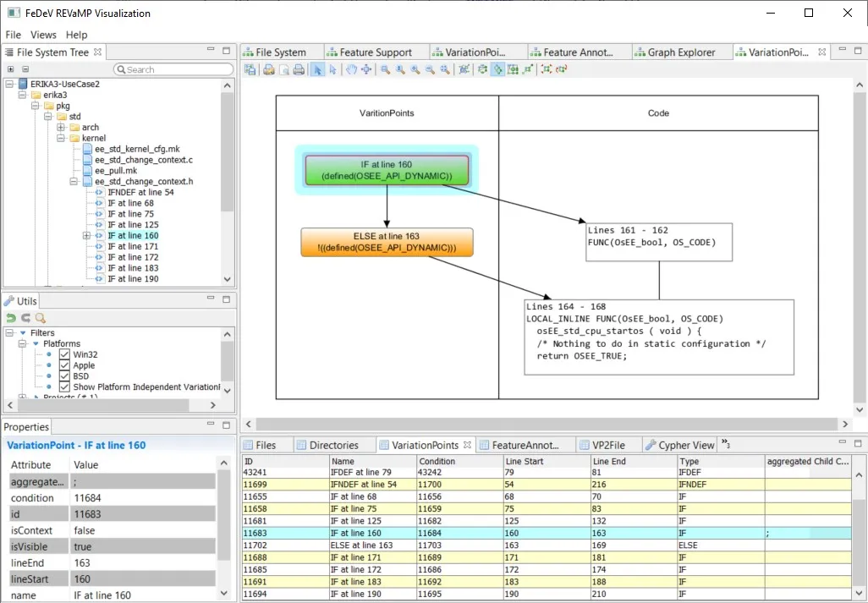868x603 pixels.
Task: Click the collapse all icon in File System Tree
Action: (25, 69)
